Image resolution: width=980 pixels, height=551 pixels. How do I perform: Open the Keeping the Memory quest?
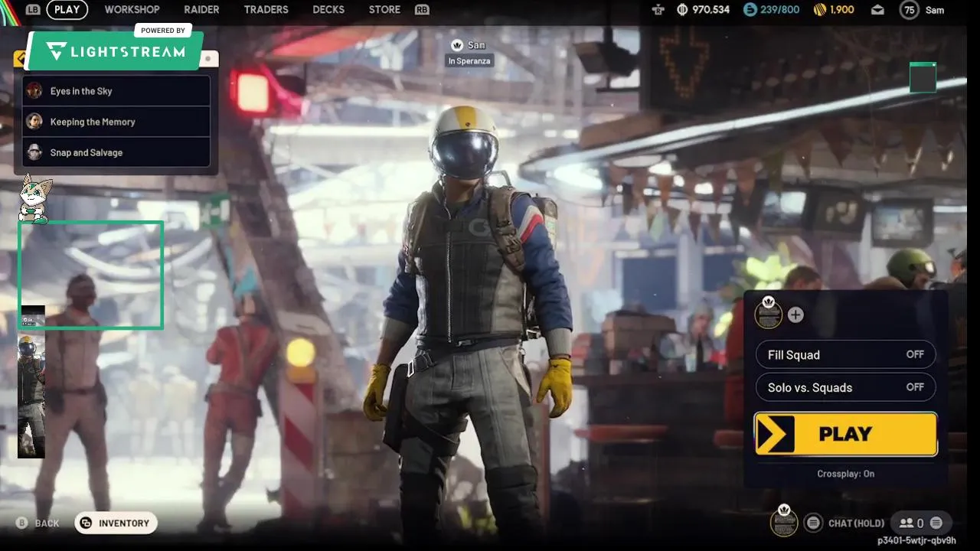click(x=116, y=122)
